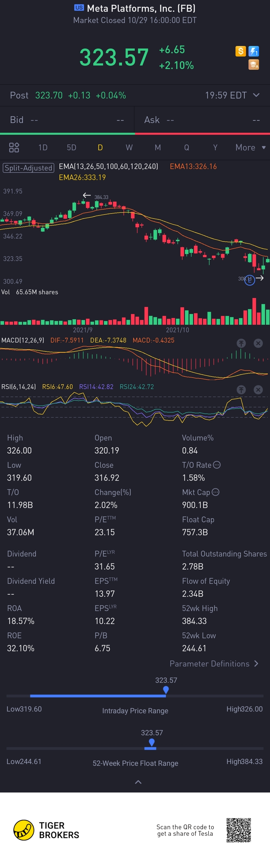Collapse the stock details panel chevron
Viewport: 270px width, 868px height.
click(x=138, y=782)
